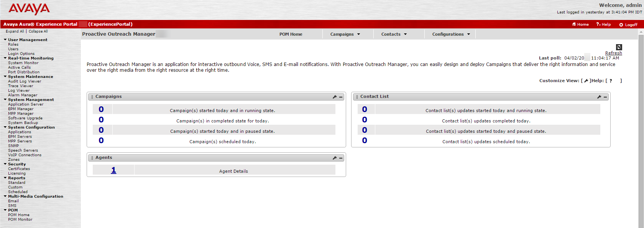Image resolution: width=644 pixels, height=228 pixels.
Task: Open System Monitor
Action: click(23, 63)
